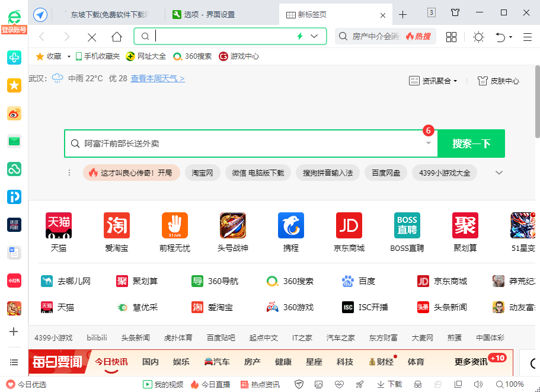The height and width of the screenshot is (392, 540).
Task: Open a new tab with plus button
Action: (402, 14)
